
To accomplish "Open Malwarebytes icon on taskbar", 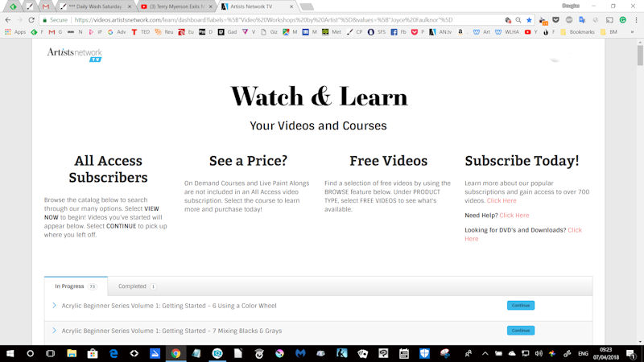I will coord(300,353).
